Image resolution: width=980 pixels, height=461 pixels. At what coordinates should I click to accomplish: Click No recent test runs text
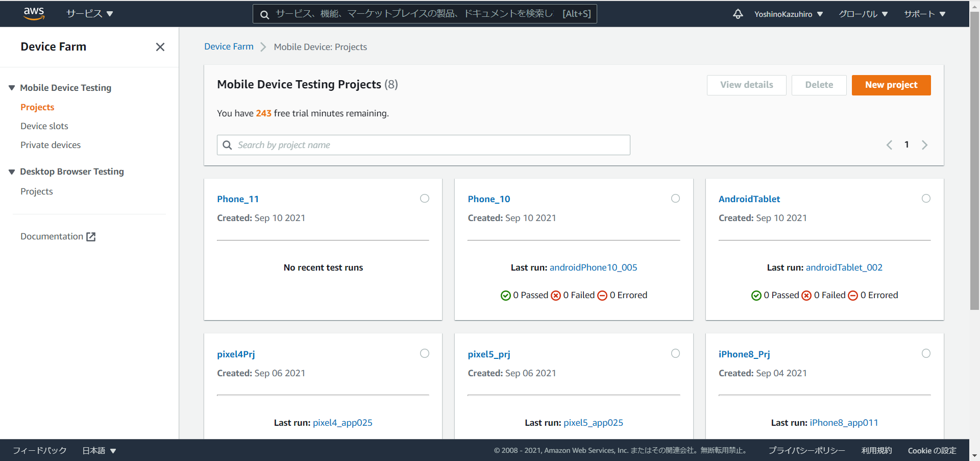(x=323, y=268)
